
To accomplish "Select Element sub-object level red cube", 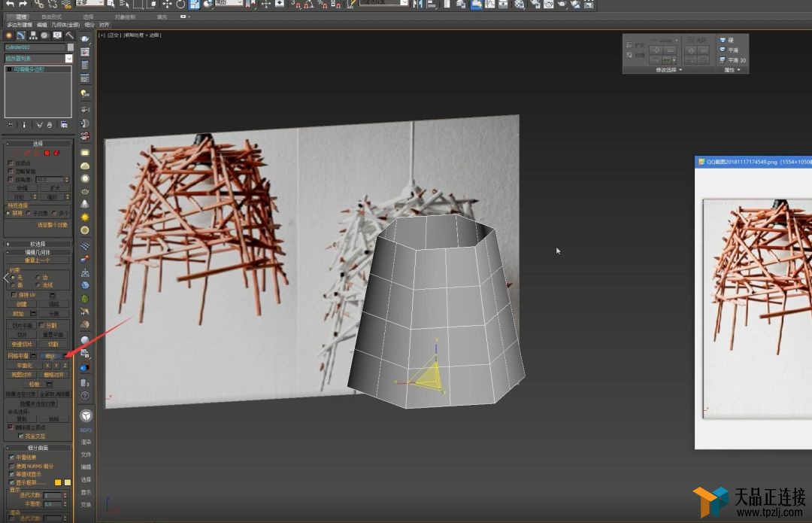I will click(56, 153).
